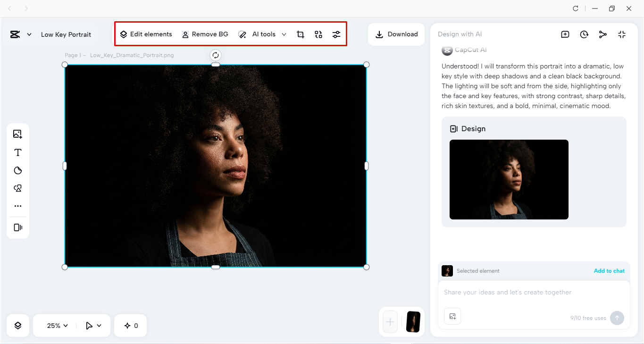Click the Page 1 file name label
The image size is (644, 344).
point(119,55)
